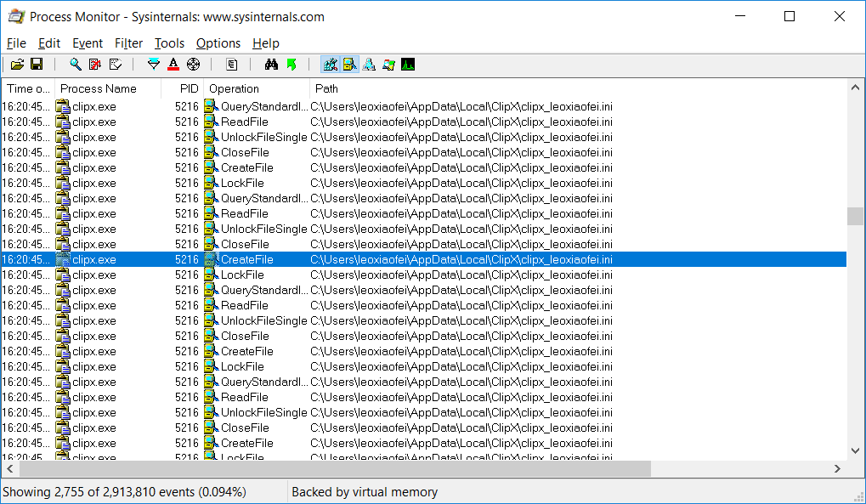This screenshot has height=504, width=866.
Task: Save events with the floppy disk icon
Action: [x=37, y=65]
